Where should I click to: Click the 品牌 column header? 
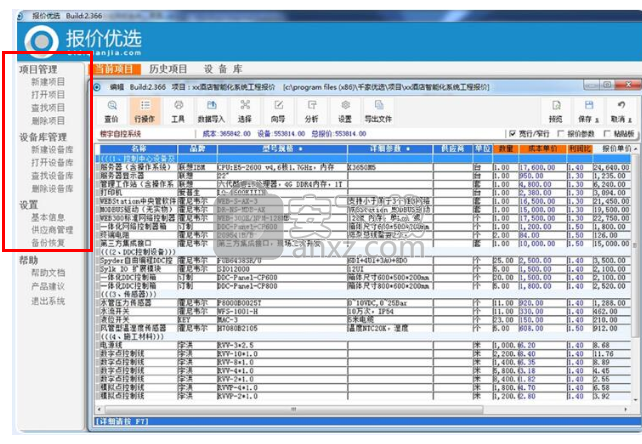pos(197,149)
